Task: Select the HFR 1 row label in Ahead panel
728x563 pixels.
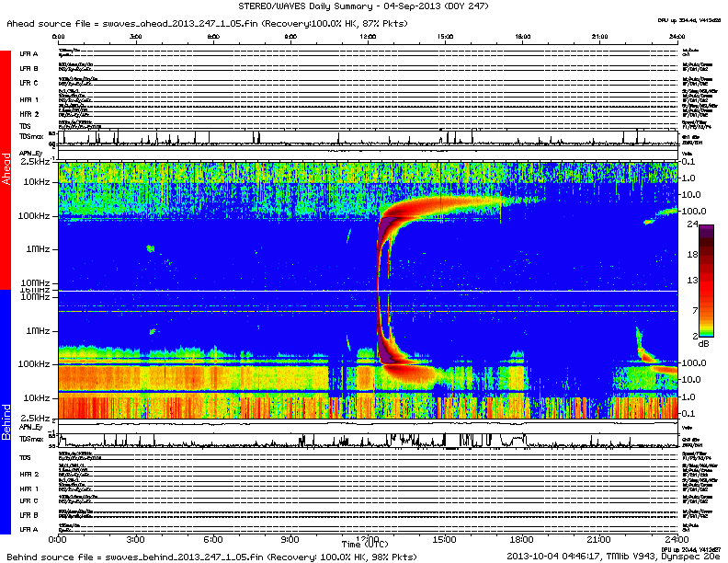Action: 28,98
